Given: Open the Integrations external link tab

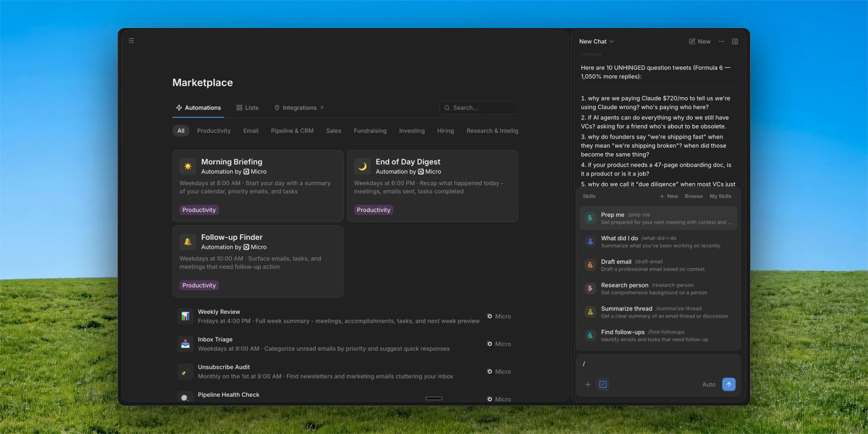Looking at the screenshot, I should pyautogui.click(x=299, y=108).
